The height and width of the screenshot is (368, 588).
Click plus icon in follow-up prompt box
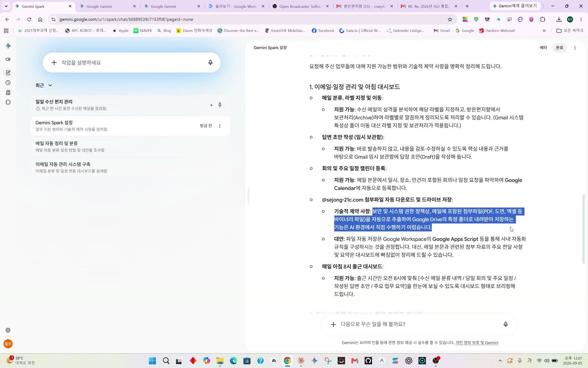pyautogui.click(x=333, y=324)
